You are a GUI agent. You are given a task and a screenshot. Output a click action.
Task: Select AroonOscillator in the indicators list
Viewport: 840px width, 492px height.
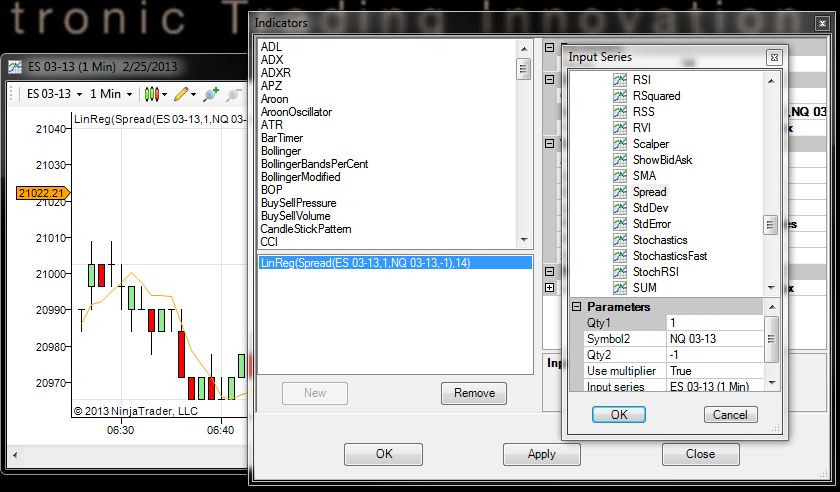point(296,112)
